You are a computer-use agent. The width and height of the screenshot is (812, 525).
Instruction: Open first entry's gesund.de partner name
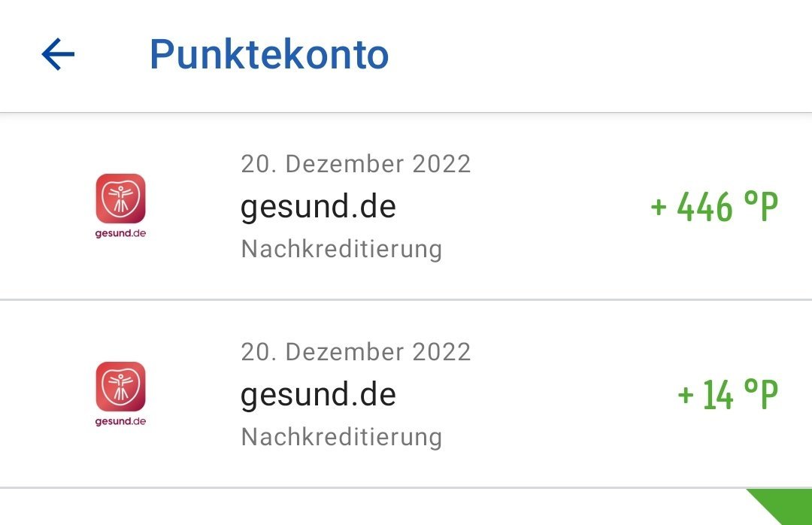pos(319,207)
